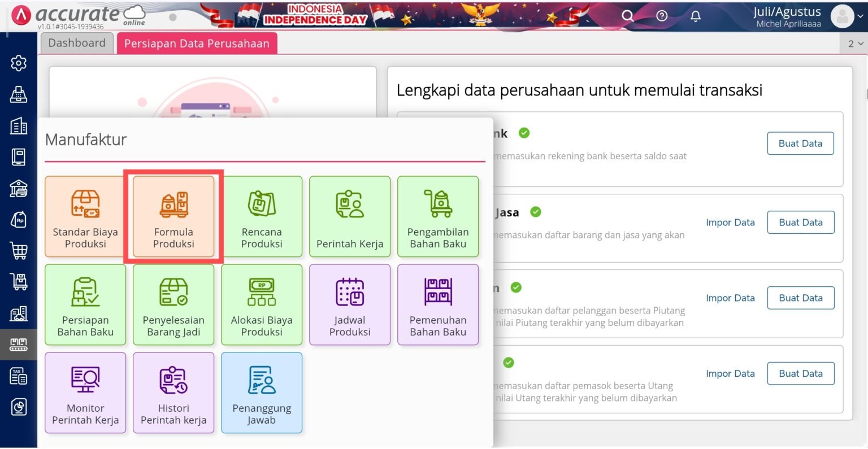The width and height of the screenshot is (868, 449).
Task: Open the help icon
Action: 661,16
